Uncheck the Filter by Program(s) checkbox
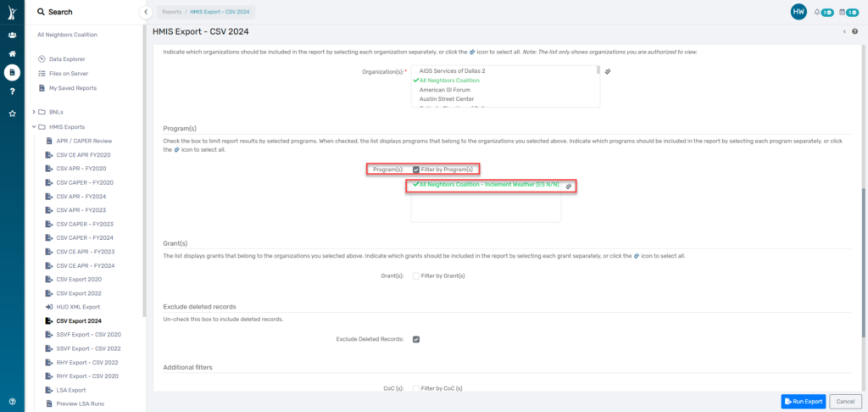The image size is (868, 412). pyautogui.click(x=415, y=170)
